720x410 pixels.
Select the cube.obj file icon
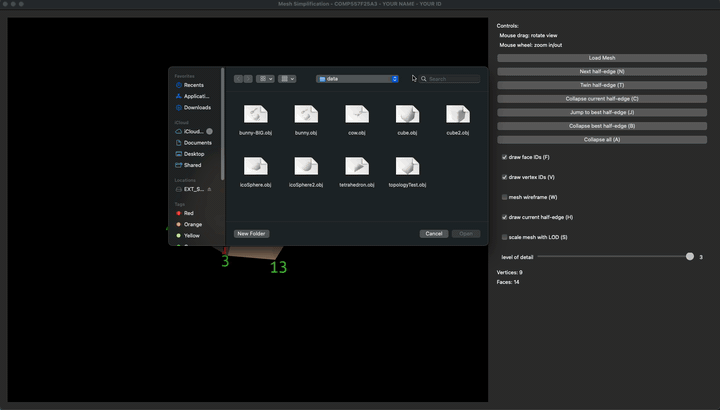[x=407, y=114]
